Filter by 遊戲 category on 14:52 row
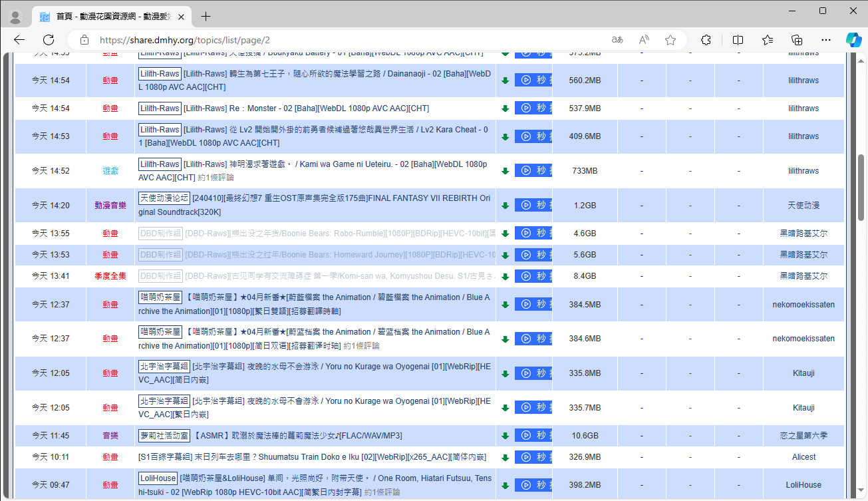868x501 pixels. coord(110,171)
